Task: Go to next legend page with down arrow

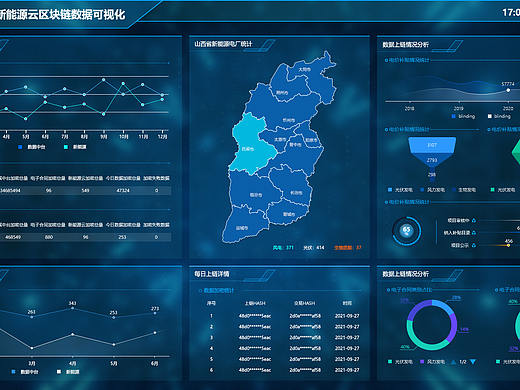Action: coord(473,362)
